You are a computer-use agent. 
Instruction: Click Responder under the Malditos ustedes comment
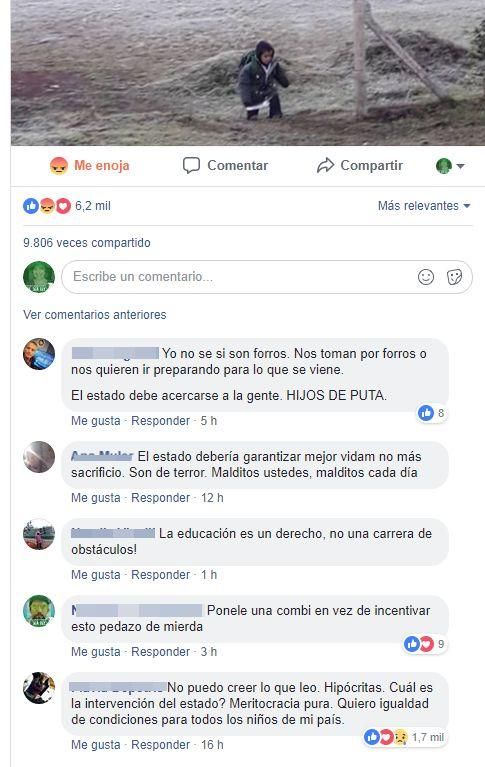tap(161, 497)
